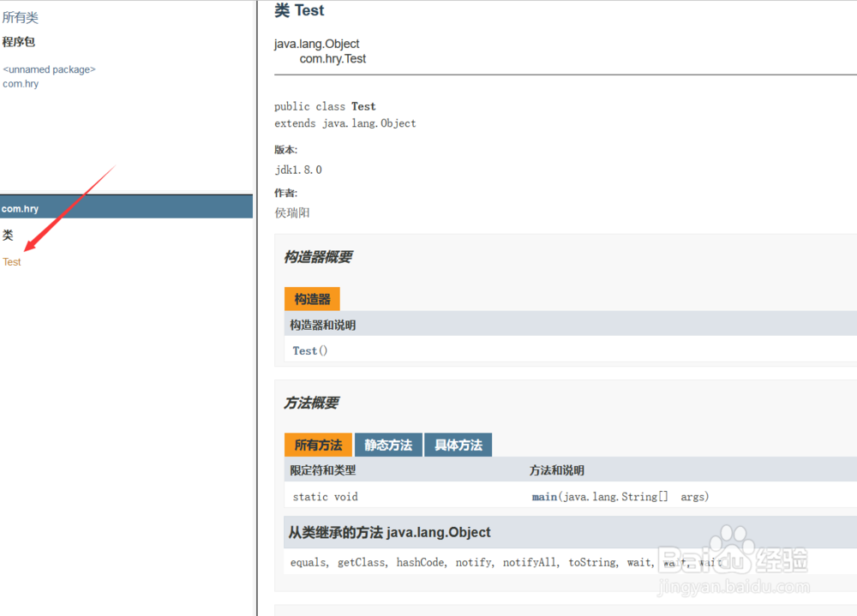Click the inherited 'hashCode' method text

click(x=420, y=562)
